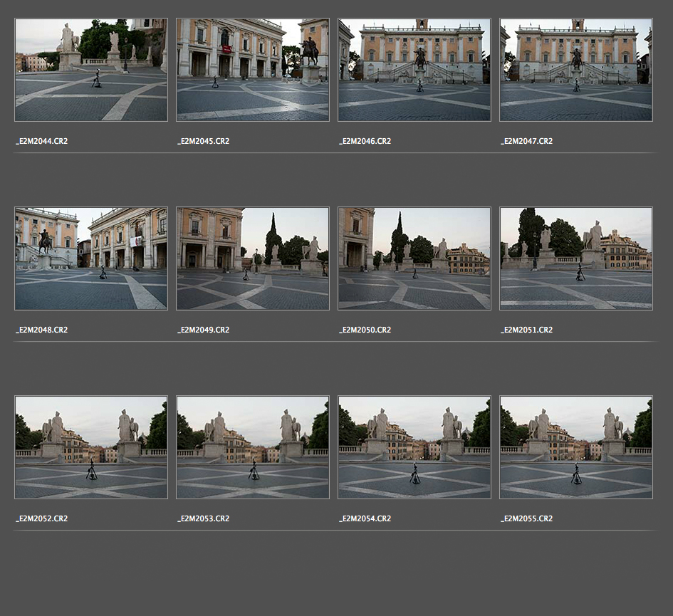Click the _E2M2050.CR2 filename text

[365, 330]
